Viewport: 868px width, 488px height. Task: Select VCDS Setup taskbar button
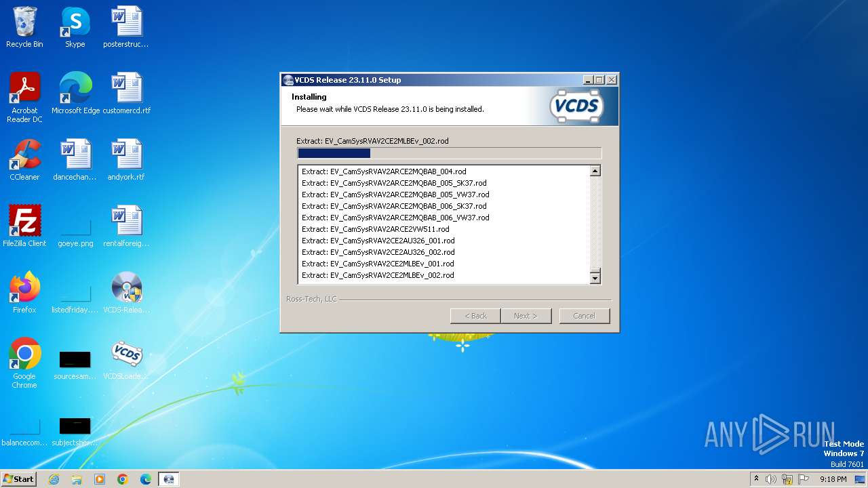169,479
